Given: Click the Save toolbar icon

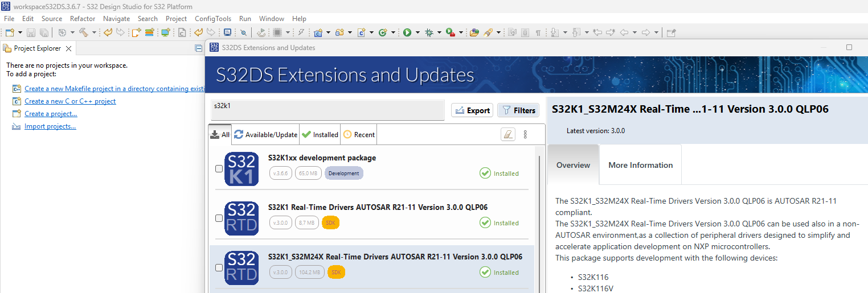Looking at the screenshot, I should coord(30,32).
